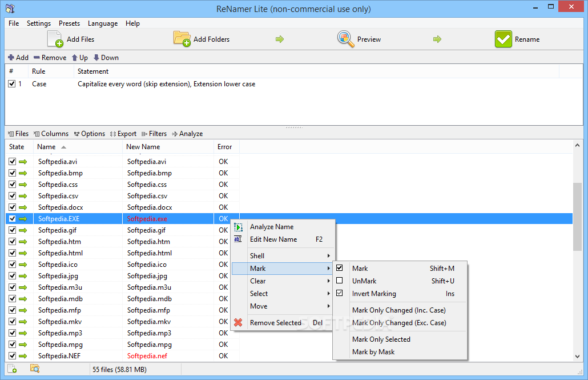Screen dimensions: 588x380
Task: Click the folder search icon in the status bar
Action: (35, 369)
